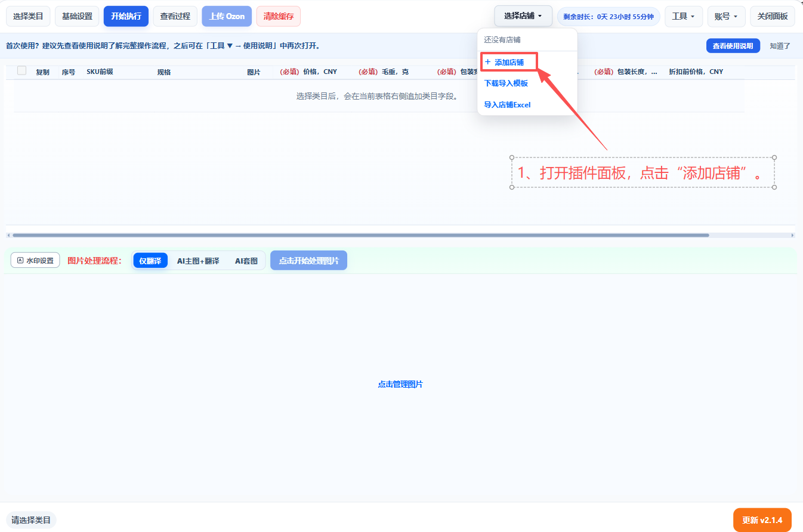Click the 点击管理图片 link
Image resolution: width=803 pixels, height=532 pixels.
(400, 385)
